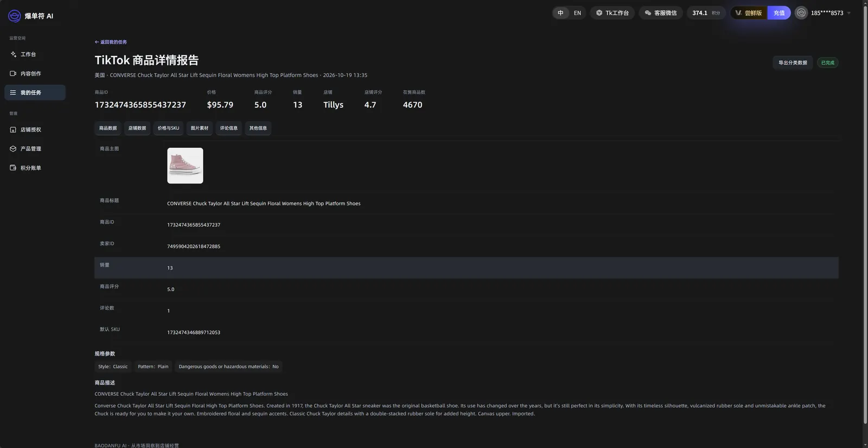Click the 374.1 积分 balance
868x448 pixels.
(x=706, y=12)
